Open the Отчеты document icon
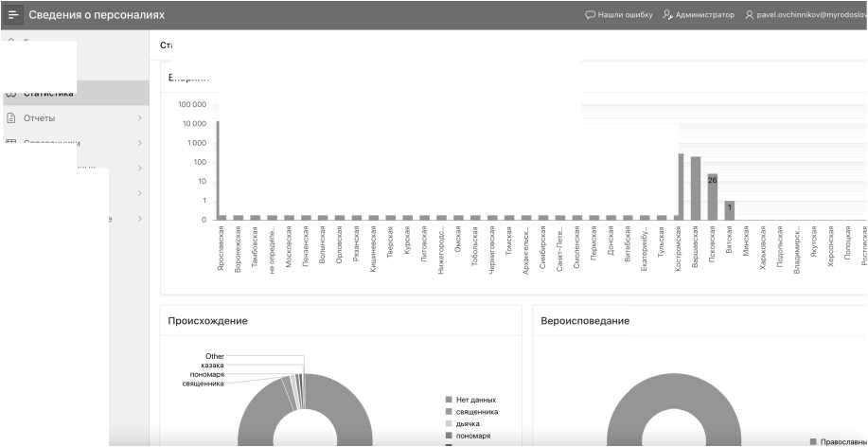The height and width of the screenshot is (447, 868). tap(10, 118)
